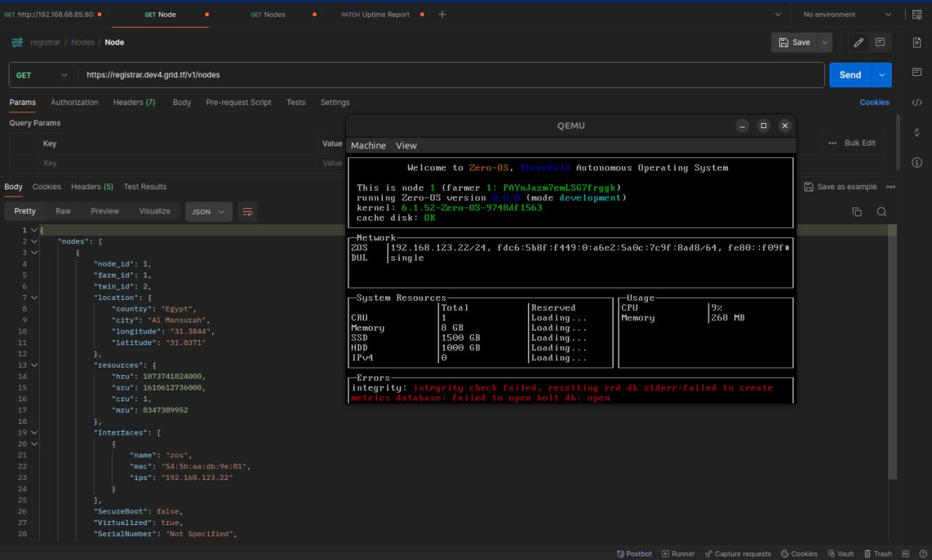Open response options three-dots menu
This screenshot has height=560, width=932.
click(x=890, y=187)
